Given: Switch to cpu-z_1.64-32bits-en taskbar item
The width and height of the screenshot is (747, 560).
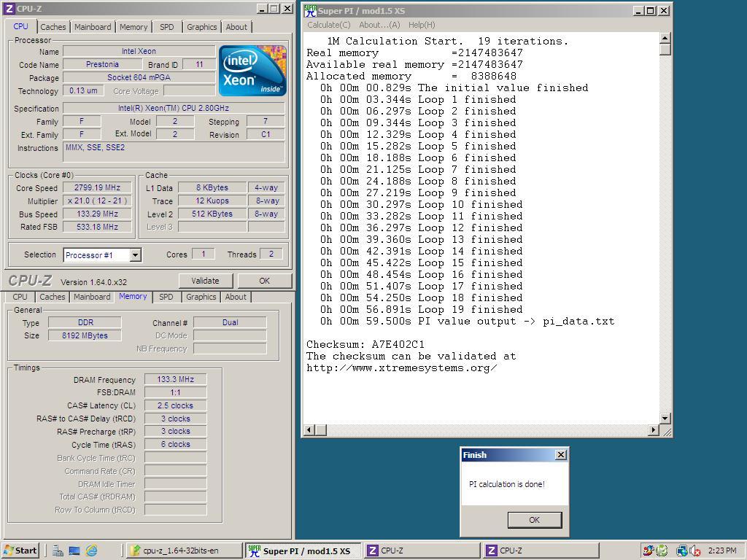Looking at the screenshot, I should point(185,551).
